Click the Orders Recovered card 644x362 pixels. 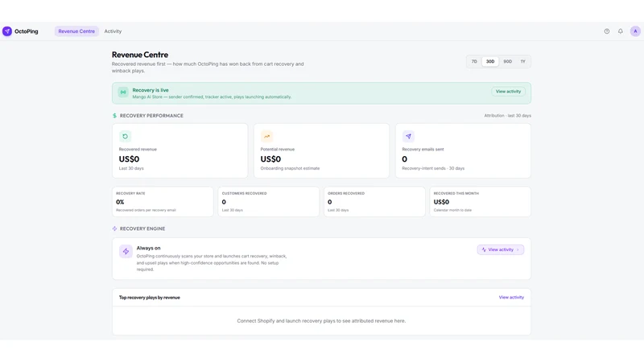pos(374,202)
